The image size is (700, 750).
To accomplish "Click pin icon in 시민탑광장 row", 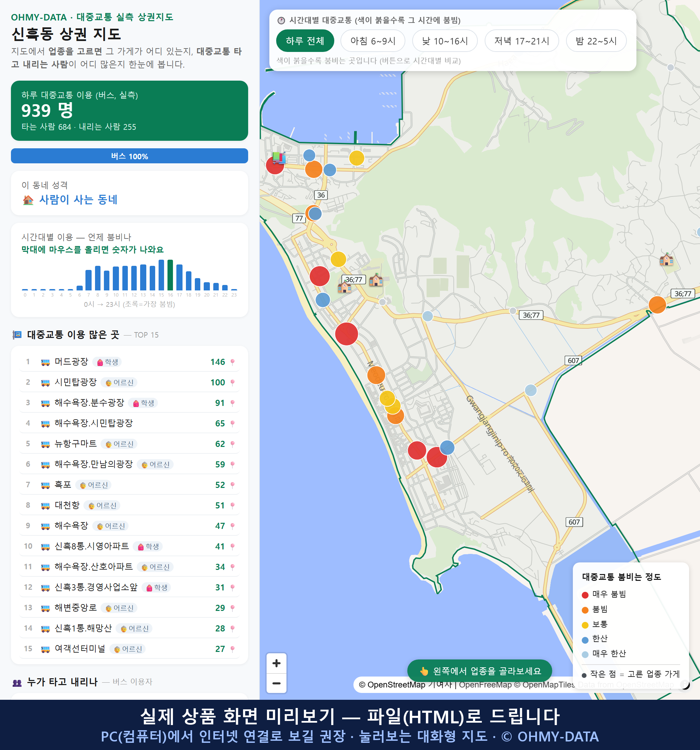I will [x=232, y=382].
